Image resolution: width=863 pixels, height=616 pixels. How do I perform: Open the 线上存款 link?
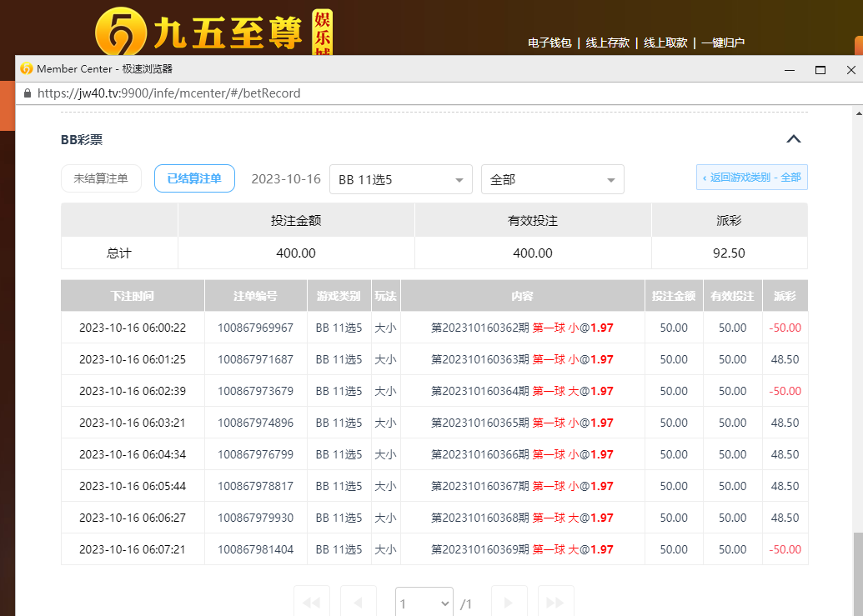pyautogui.click(x=607, y=43)
